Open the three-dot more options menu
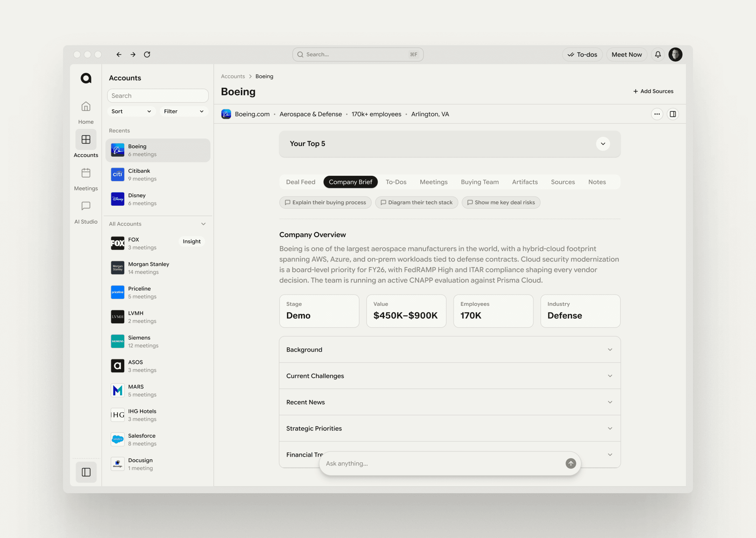756x538 pixels. pos(657,114)
